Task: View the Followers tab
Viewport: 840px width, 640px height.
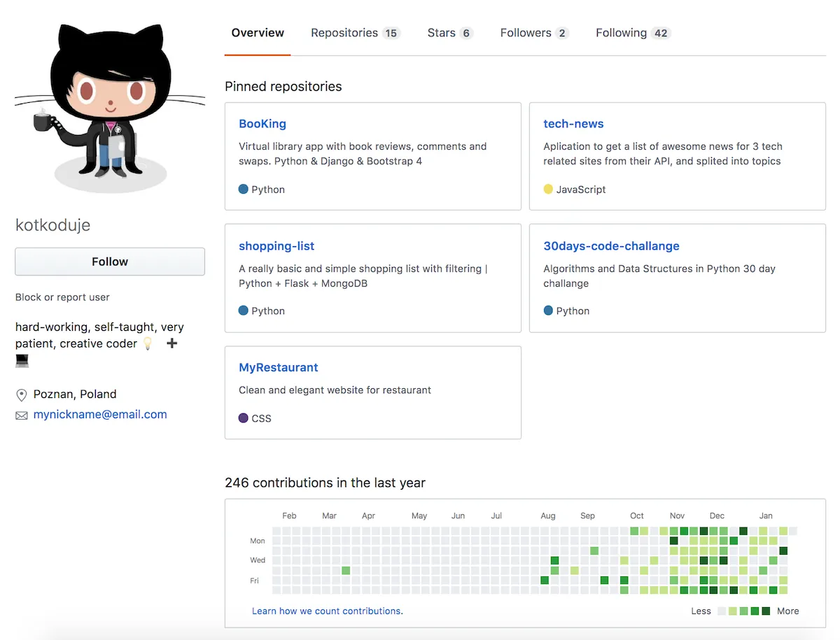Action: [x=534, y=33]
